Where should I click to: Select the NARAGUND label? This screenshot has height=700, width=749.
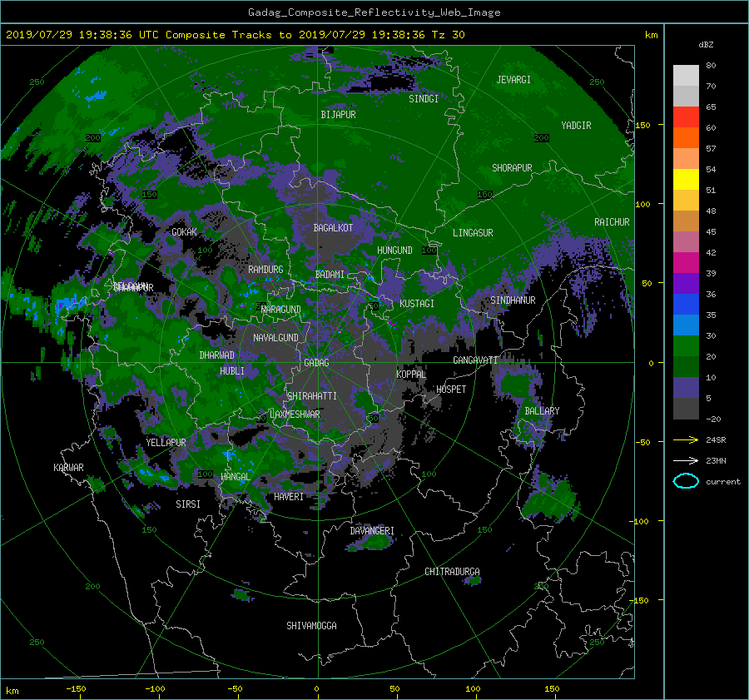pos(281,310)
